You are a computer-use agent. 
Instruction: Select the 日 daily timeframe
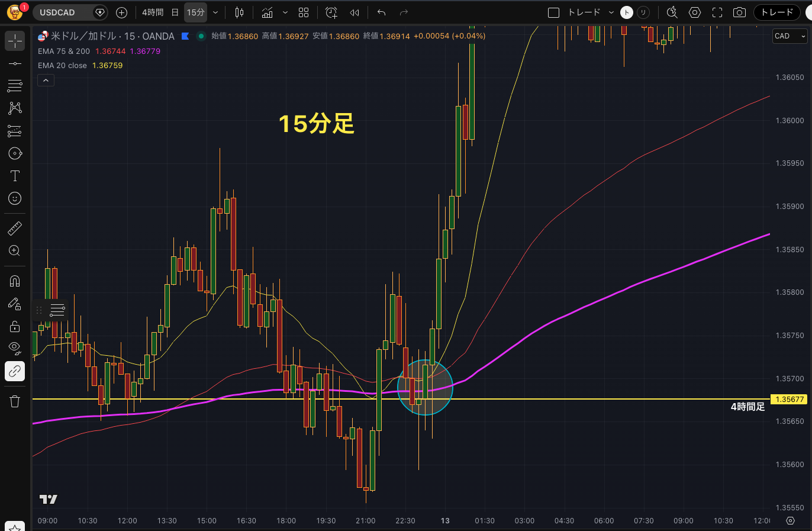pos(175,12)
